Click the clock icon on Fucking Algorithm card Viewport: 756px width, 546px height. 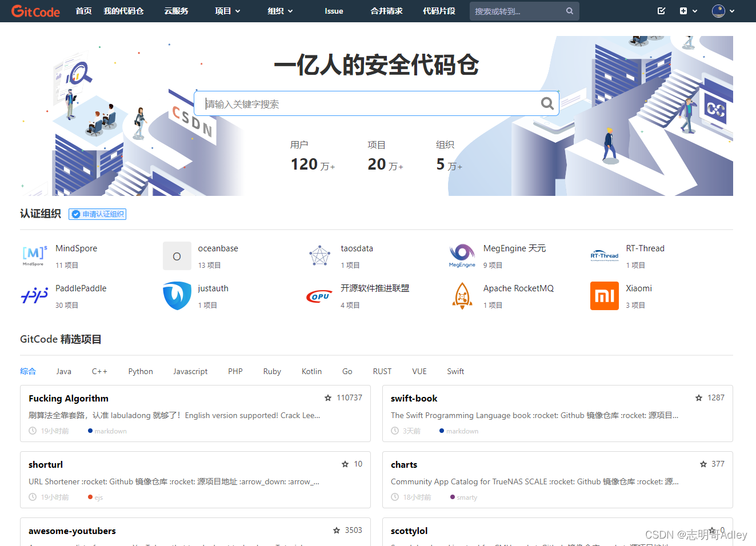[x=33, y=431]
